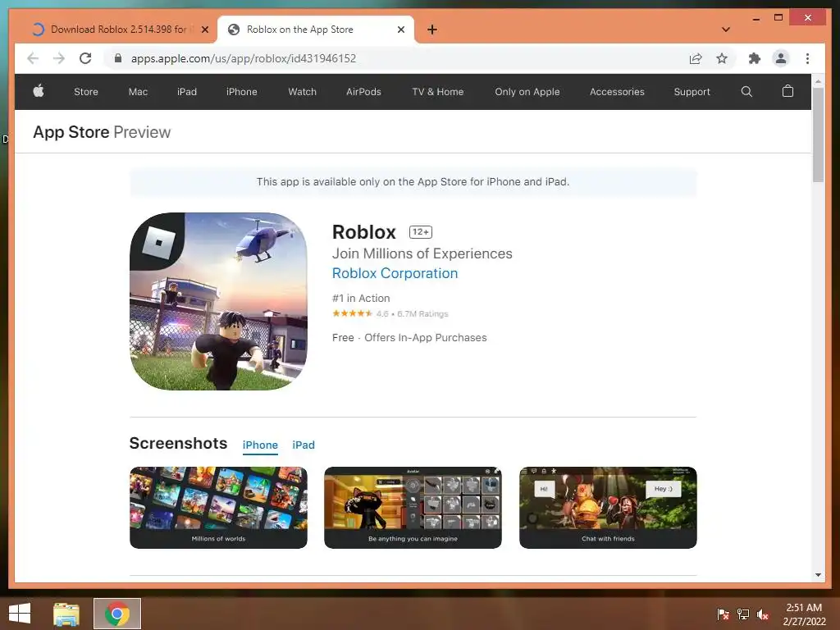Screen dimensions: 840x630
Task: Click the 12+ age rating badge
Action: pos(421,232)
